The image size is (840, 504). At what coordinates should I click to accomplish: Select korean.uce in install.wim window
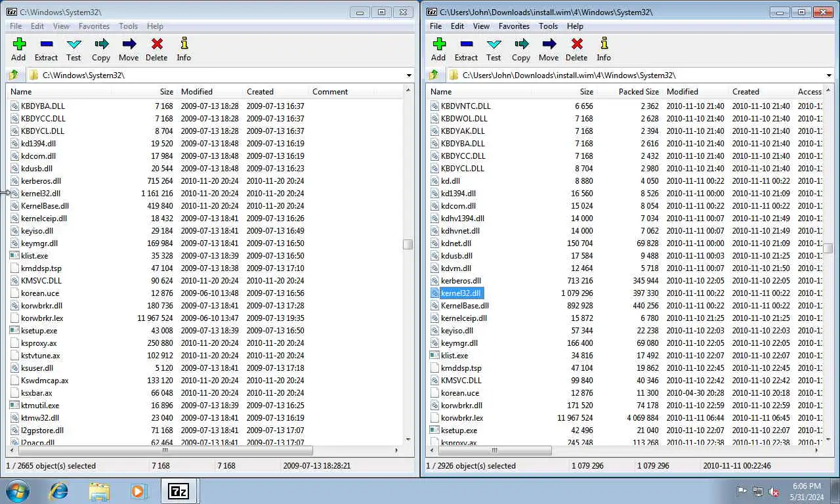[460, 393]
